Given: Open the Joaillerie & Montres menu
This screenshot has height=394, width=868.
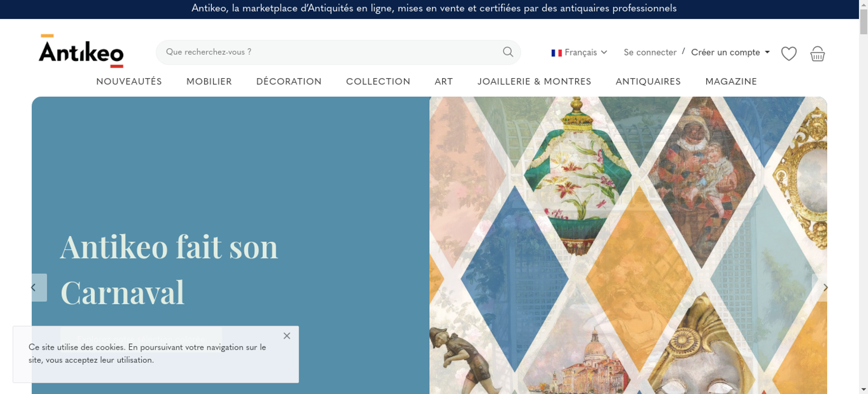Looking at the screenshot, I should pos(534,82).
